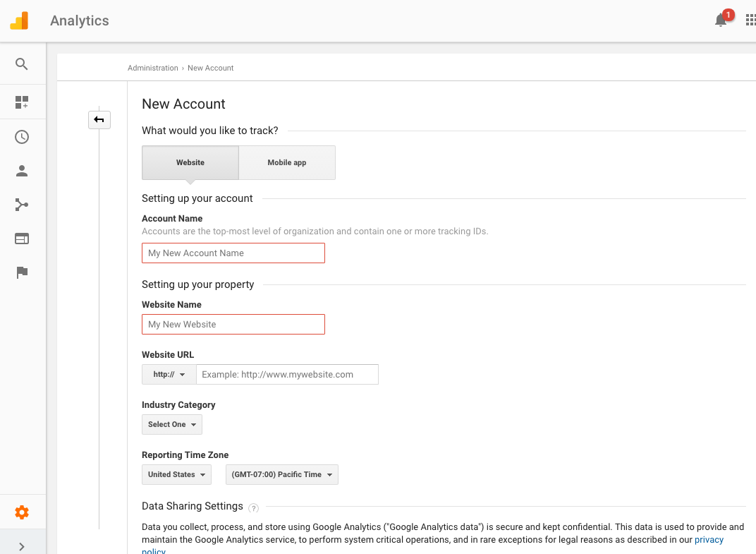Click the New Account breadcrumb
The image size is (756, 554).
211,68
